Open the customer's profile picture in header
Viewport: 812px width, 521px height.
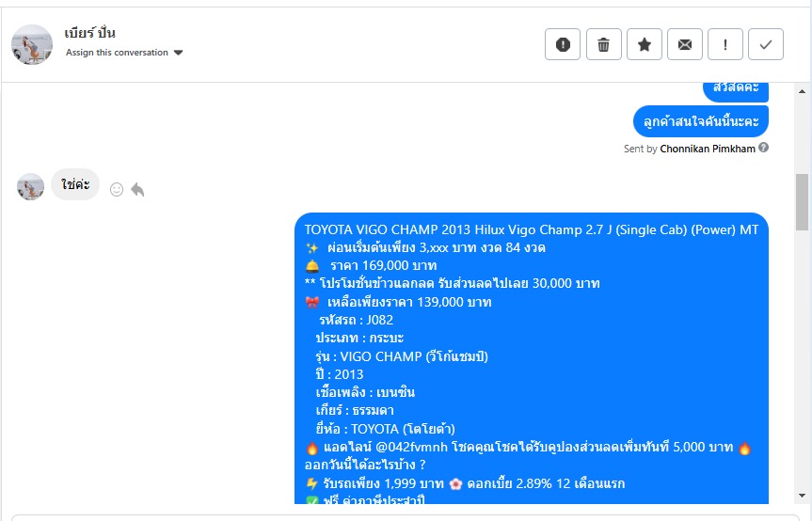tap(32, 44)
